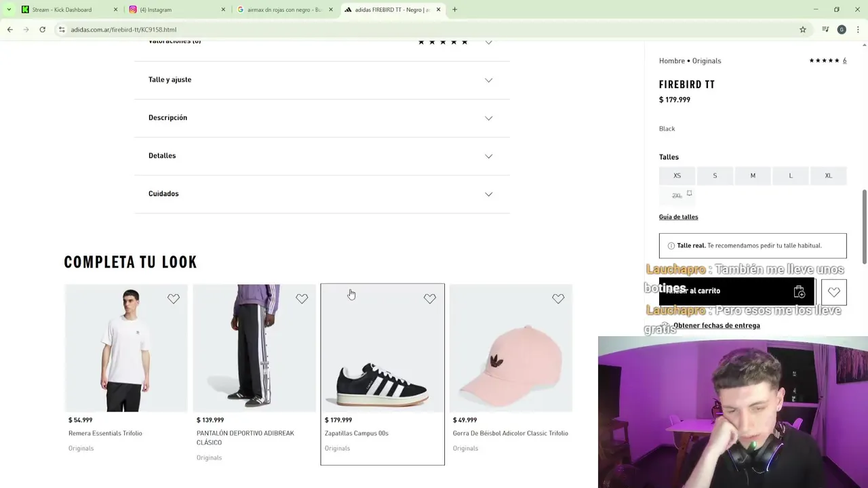Open the Chrome profile avatar
This screenshot has width=868, height=488.
tap(842, 29)
